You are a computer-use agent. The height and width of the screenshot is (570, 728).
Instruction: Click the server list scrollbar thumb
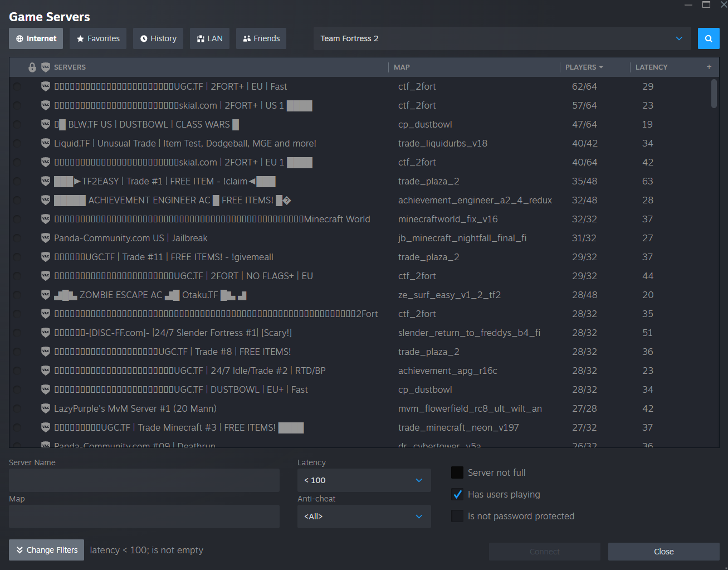[x=714, y=94]
